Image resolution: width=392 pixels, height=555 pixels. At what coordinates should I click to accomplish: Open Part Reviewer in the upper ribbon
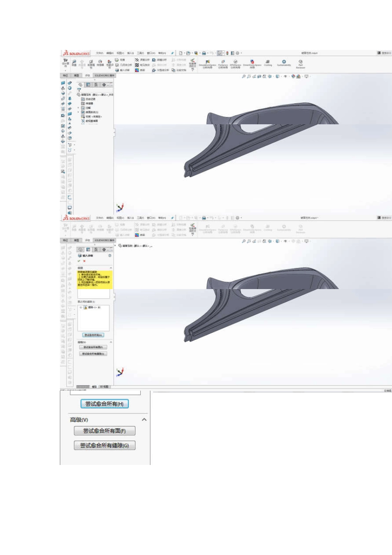[300, 64]
